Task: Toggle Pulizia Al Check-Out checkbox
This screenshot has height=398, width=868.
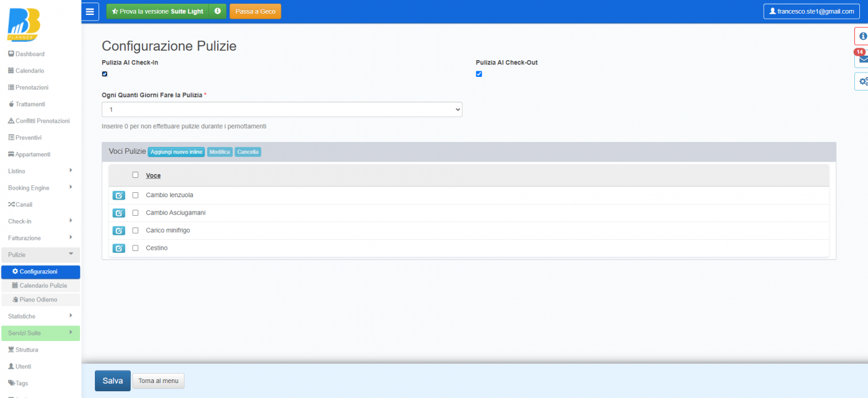Action: click(x=479, y=74)
